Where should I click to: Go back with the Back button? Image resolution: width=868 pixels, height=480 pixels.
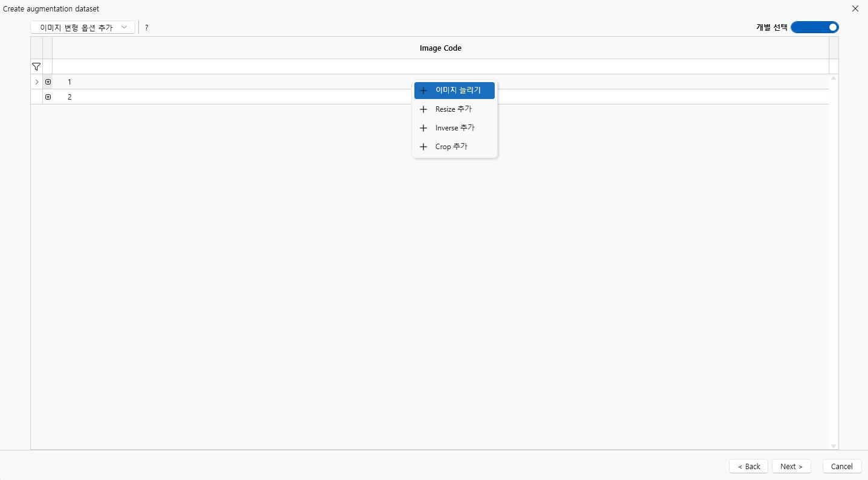tap(749, 466)
